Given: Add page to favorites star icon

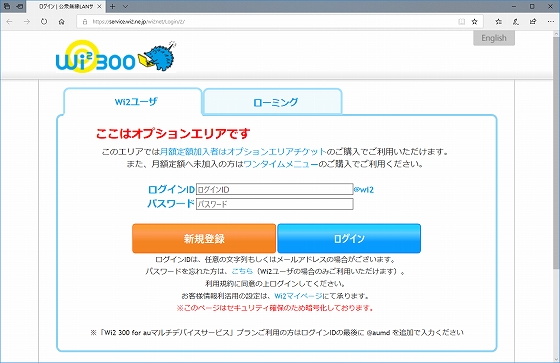Looking at the screenshot, I should [474, 21].
